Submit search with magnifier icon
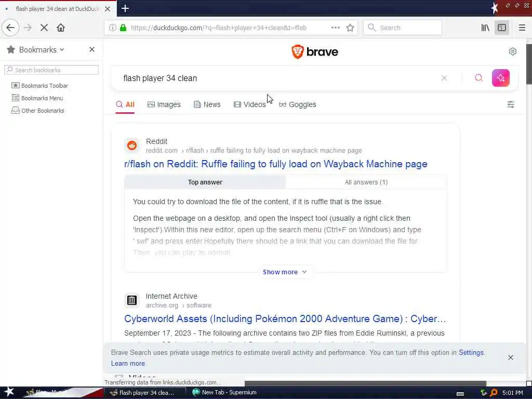Viewport: 532px width, 399px height. [x=478, y=78]
